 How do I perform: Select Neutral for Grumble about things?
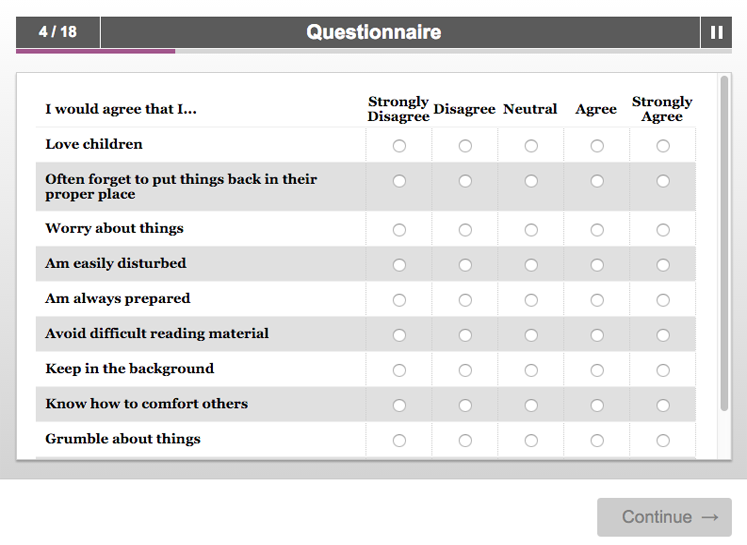(531, 441)
